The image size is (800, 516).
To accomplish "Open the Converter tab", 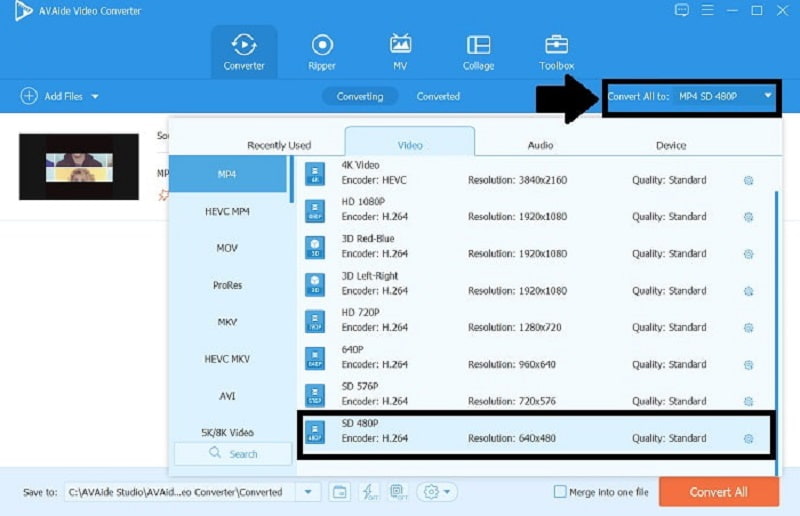I will 244,52.
